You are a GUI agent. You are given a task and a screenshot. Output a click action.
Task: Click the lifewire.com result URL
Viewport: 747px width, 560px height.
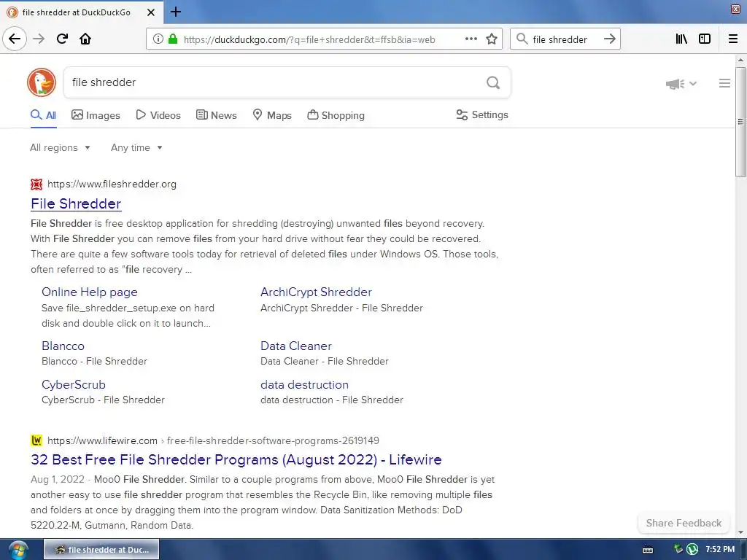click(x=214, y=440)
